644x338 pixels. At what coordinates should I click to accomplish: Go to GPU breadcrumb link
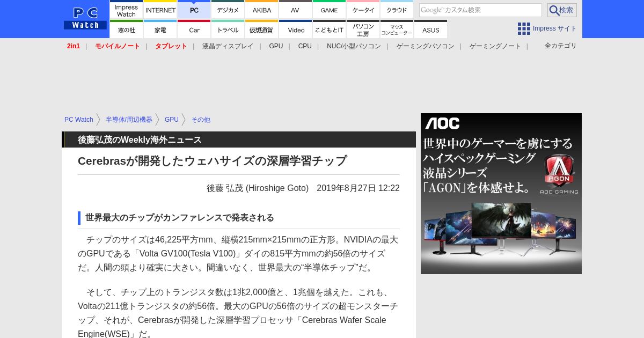[172, 120]
